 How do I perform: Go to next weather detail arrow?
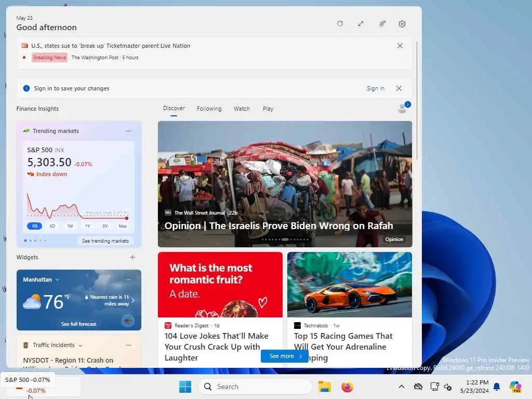click(132, 300)
